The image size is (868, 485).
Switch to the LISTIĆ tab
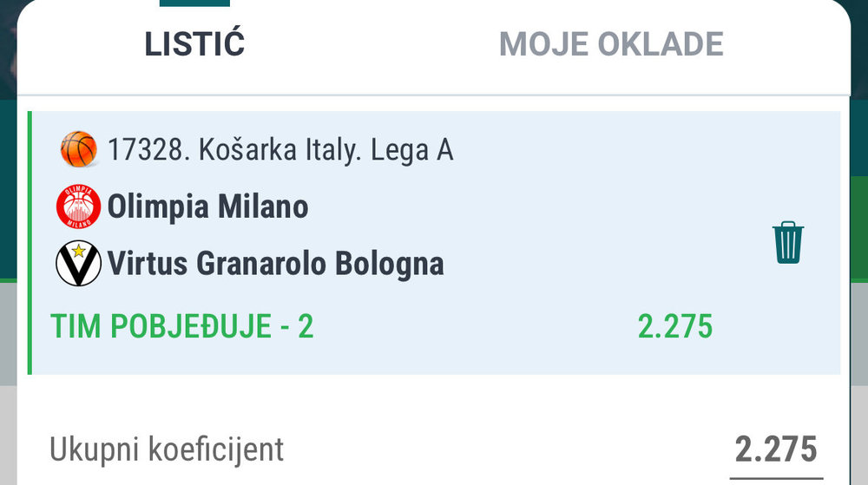(194, 45)
